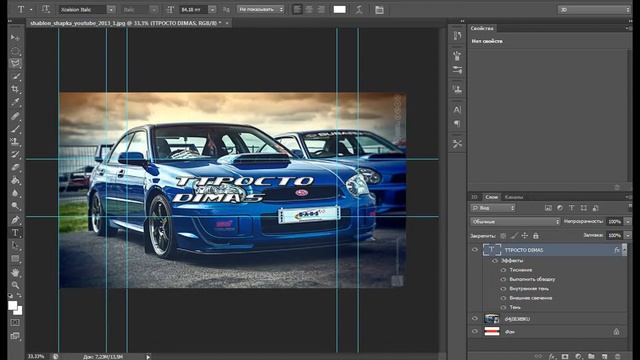
Task: Hide the ТТРОСТО DIMAS text layer
Action: [475, 250]
